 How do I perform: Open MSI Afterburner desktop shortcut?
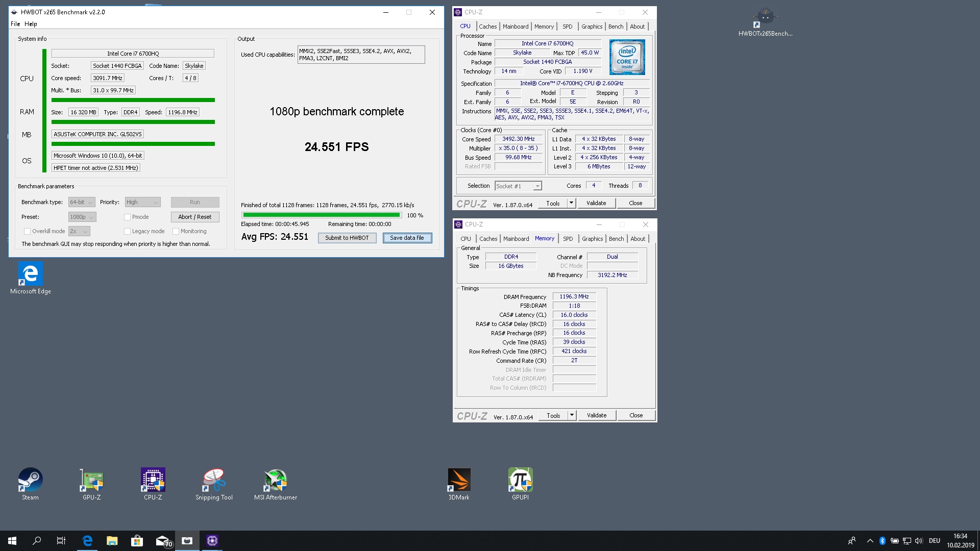point(276,484)
